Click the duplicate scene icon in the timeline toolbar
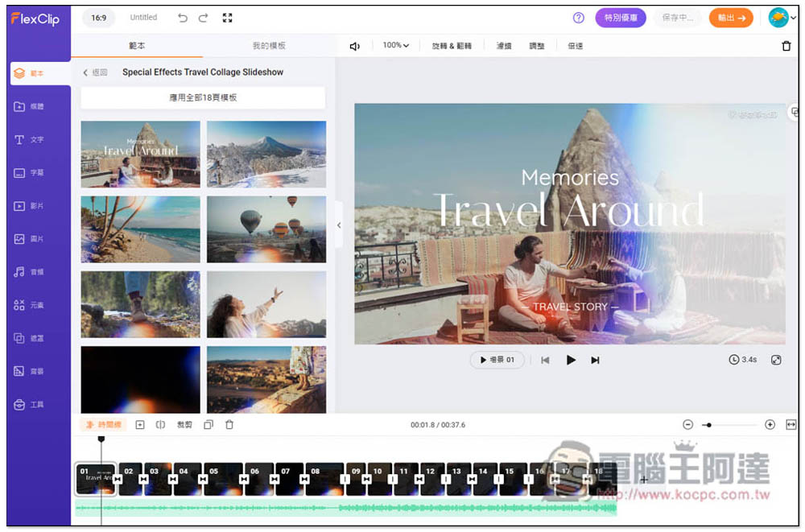This screenshot has width=805, height=532. (208, 424)
